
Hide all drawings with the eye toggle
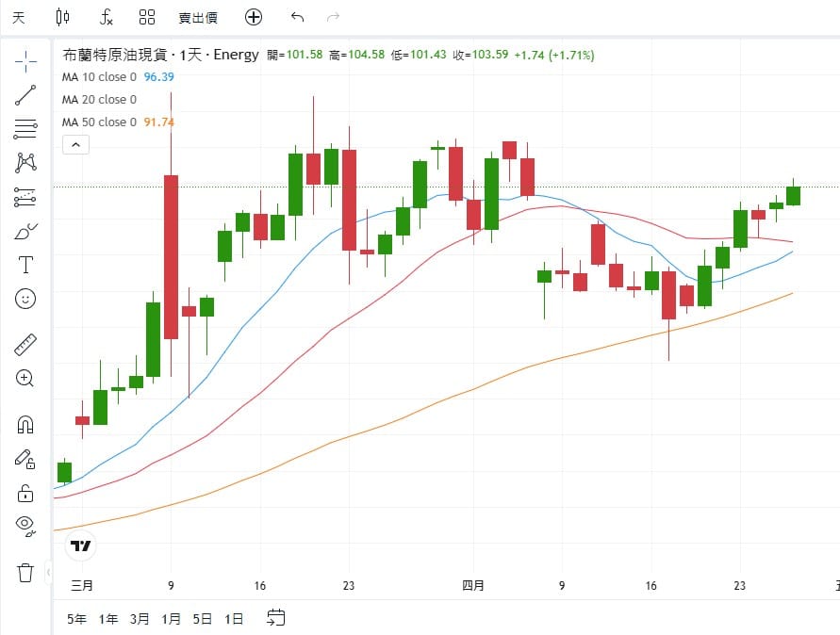[25, 525]
